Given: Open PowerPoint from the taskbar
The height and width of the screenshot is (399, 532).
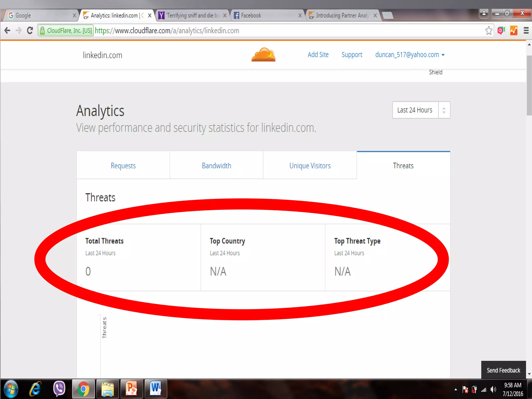Looking at the screenshot, I should (x=131, y=389).
